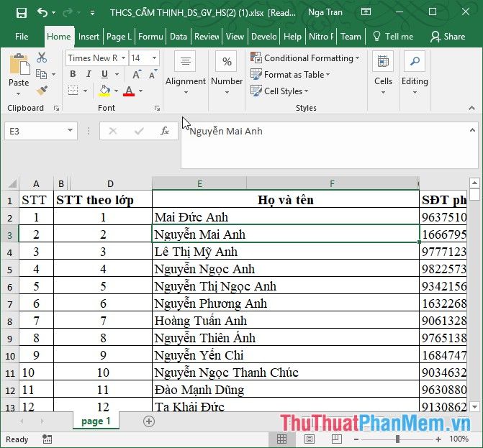
Task: Cut the selection with scissors icon
Action: [x=42, y=58]
